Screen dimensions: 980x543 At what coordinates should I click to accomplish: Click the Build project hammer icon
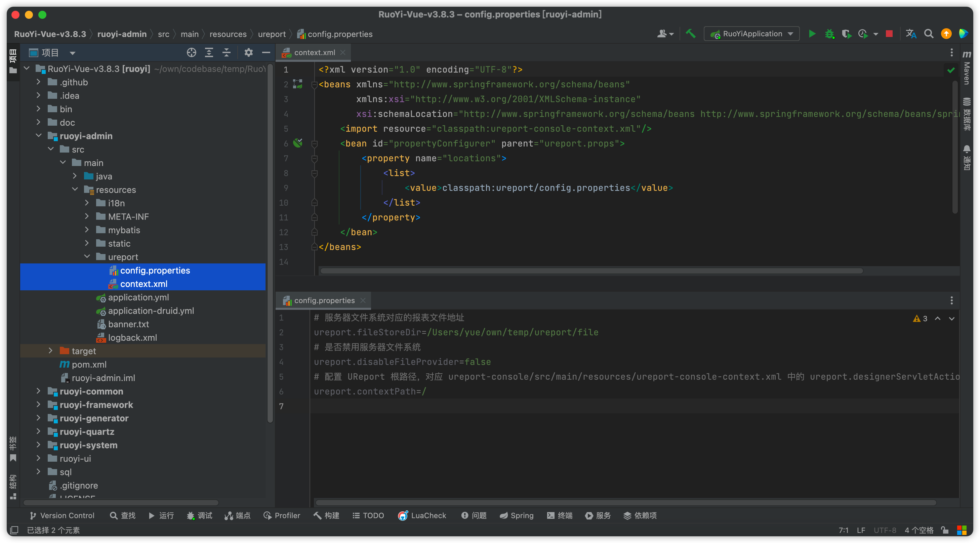tap(690, 34)
